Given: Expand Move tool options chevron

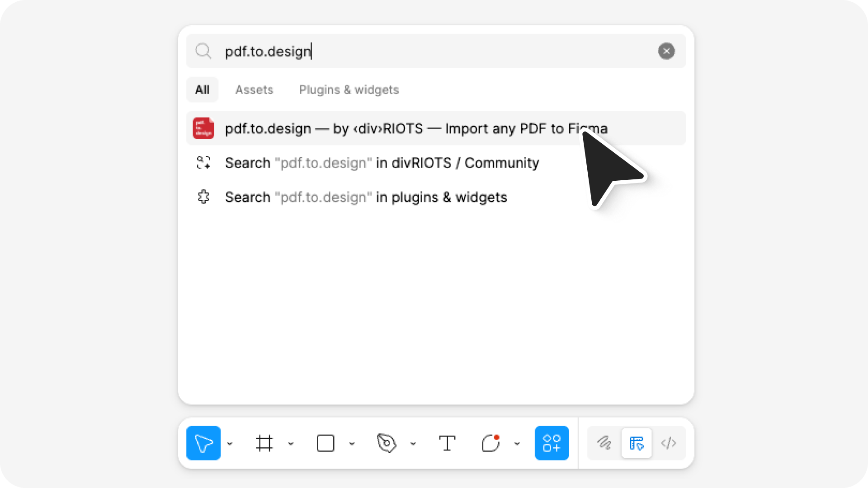Looking at the screenshot, I should (x=230, y=444).
